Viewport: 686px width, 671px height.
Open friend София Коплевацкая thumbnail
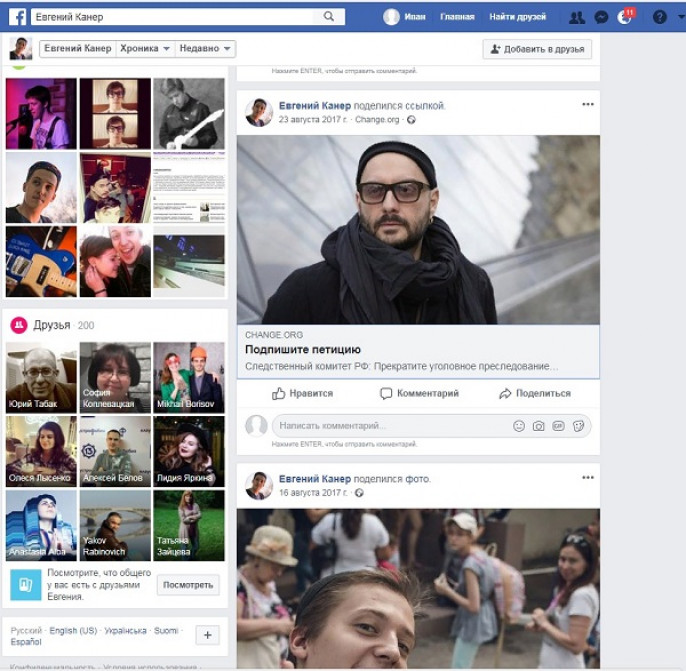[115, 377]
